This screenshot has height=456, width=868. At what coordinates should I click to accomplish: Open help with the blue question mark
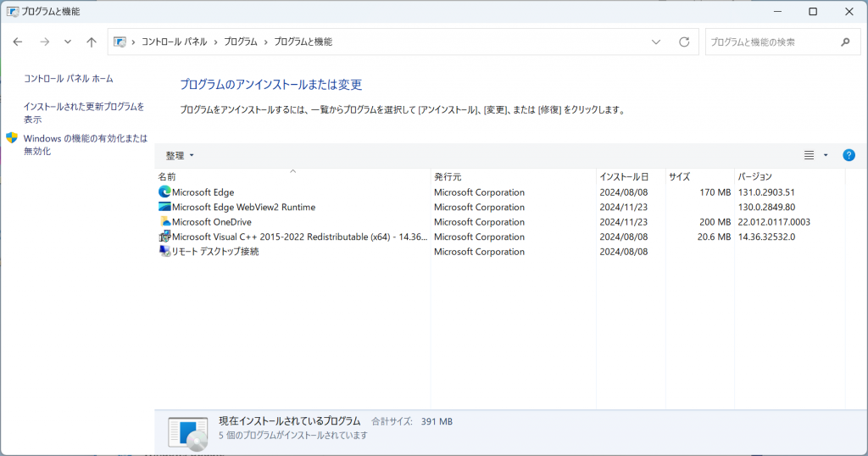pyautogui.click(x=849, y=155)
